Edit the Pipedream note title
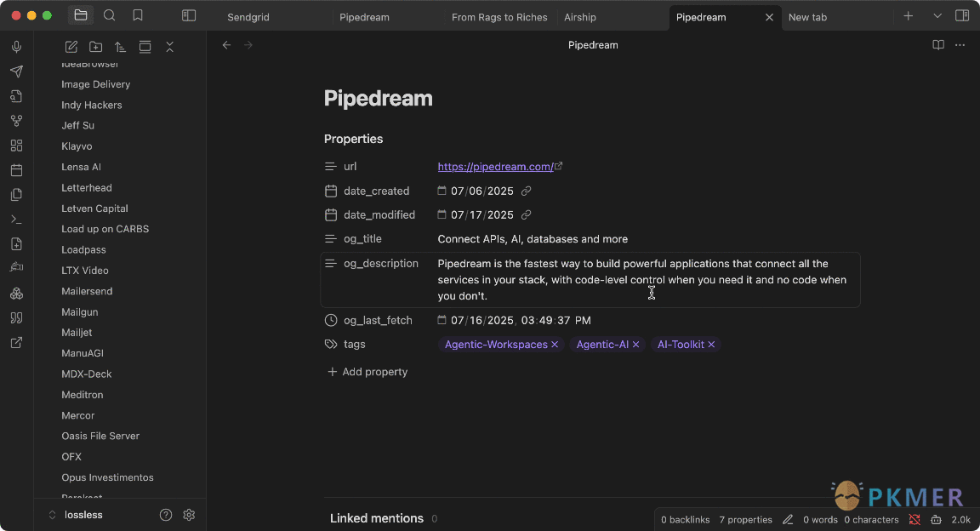 (378, 98)
